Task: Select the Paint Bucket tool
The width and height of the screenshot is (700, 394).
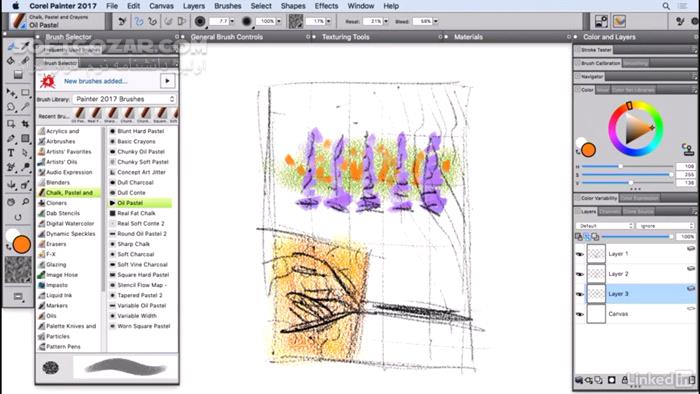Action: [12, 60]
